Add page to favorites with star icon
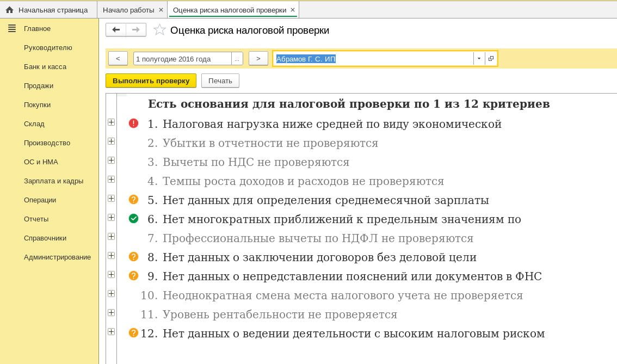This screenshot has width=617, height=364. (159, 30)
